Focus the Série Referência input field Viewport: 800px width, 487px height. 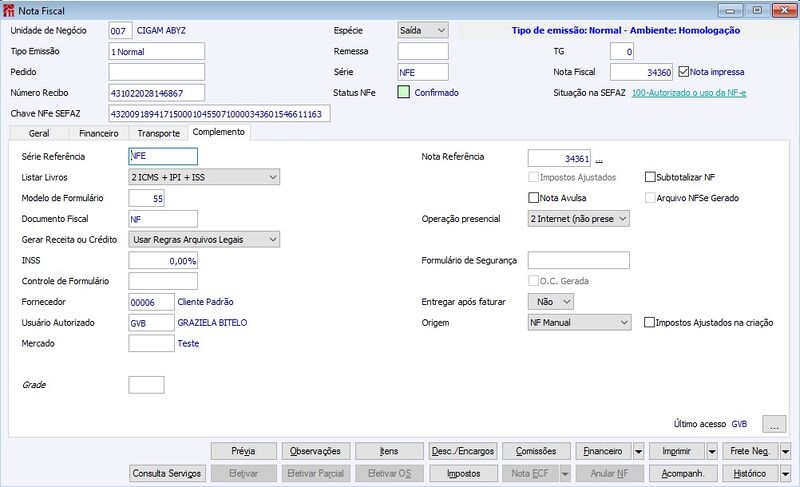tap(163, 156)
